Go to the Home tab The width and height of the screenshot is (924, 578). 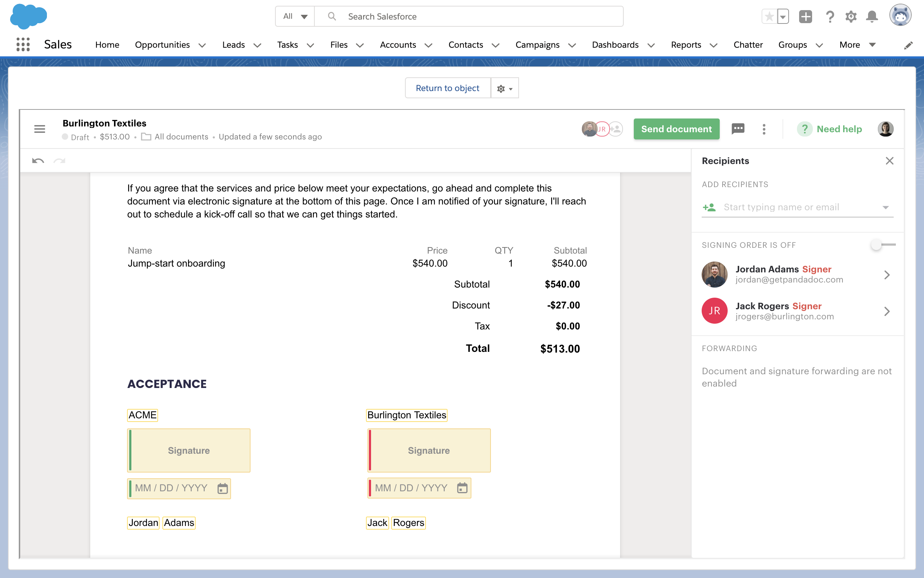click(x=107, y=45)
